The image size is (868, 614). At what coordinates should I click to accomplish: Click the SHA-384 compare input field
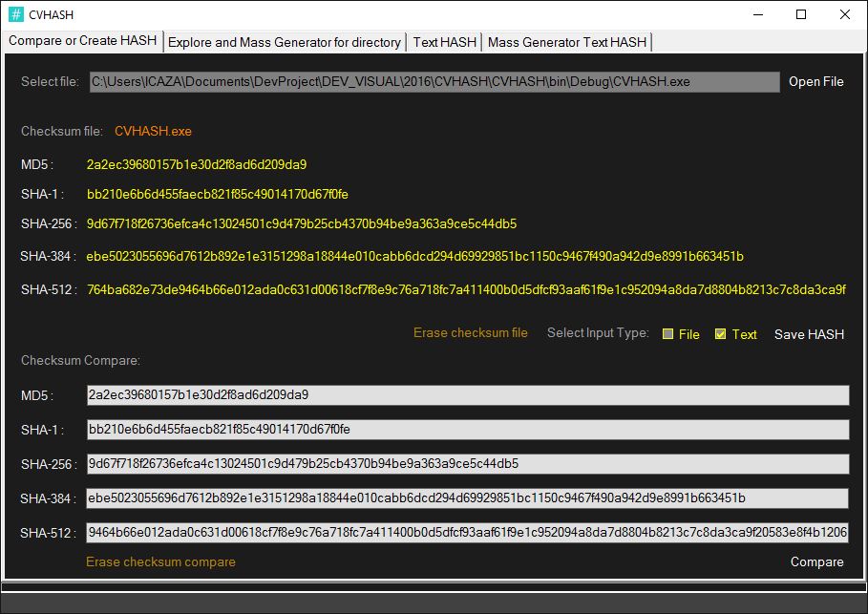click(x=467, y=498)
